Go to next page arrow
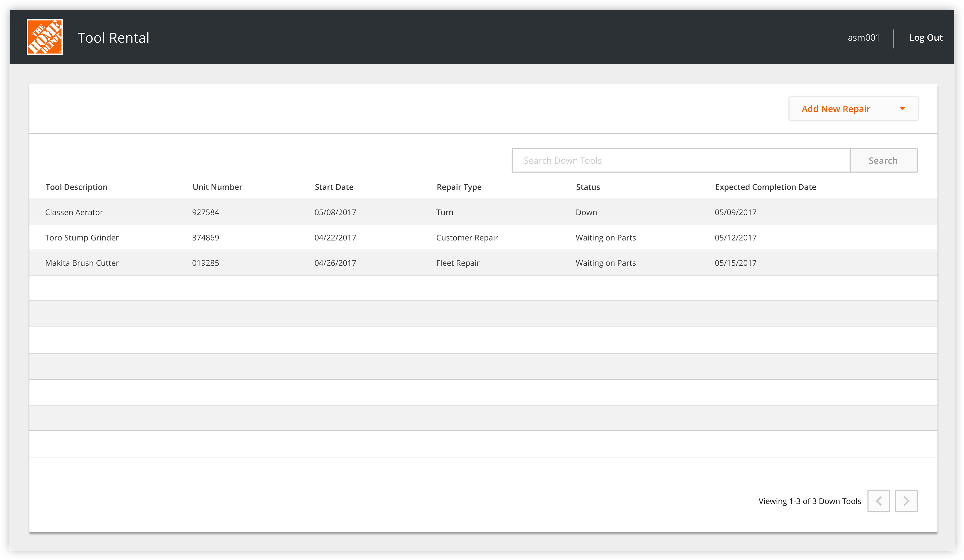This screenshot has width=964, height=560. [x=906, y=501]
